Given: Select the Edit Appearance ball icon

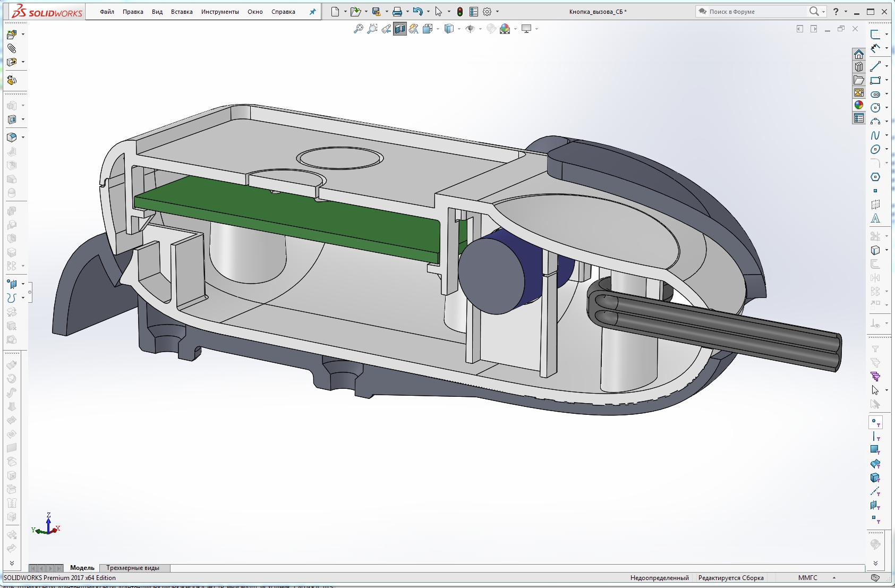Looking at the screenshot, I should point(491,29).
